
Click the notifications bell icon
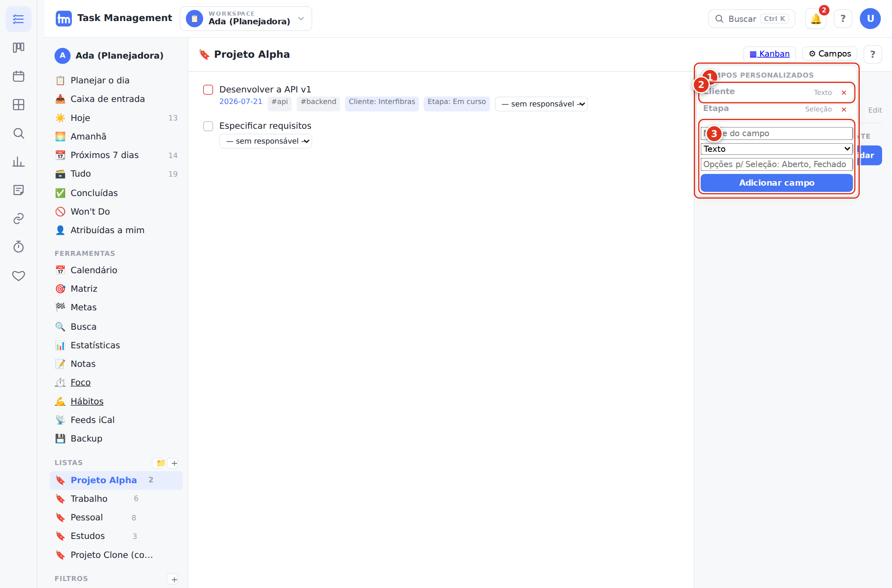(816, 19)
